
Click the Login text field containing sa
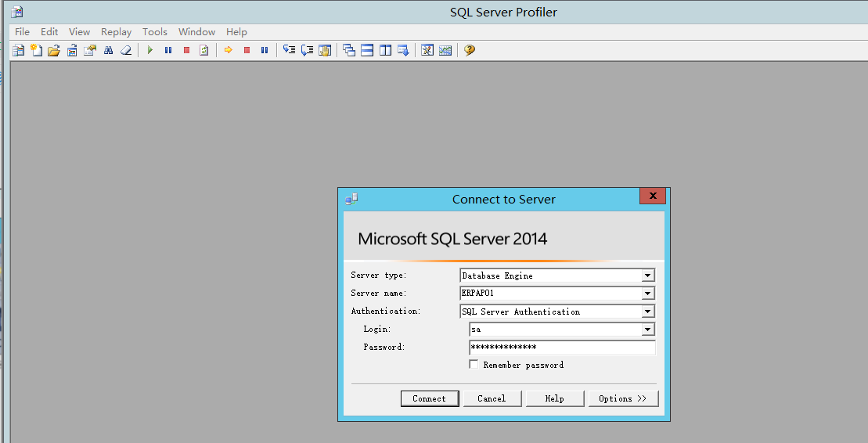tap(555, 330)
